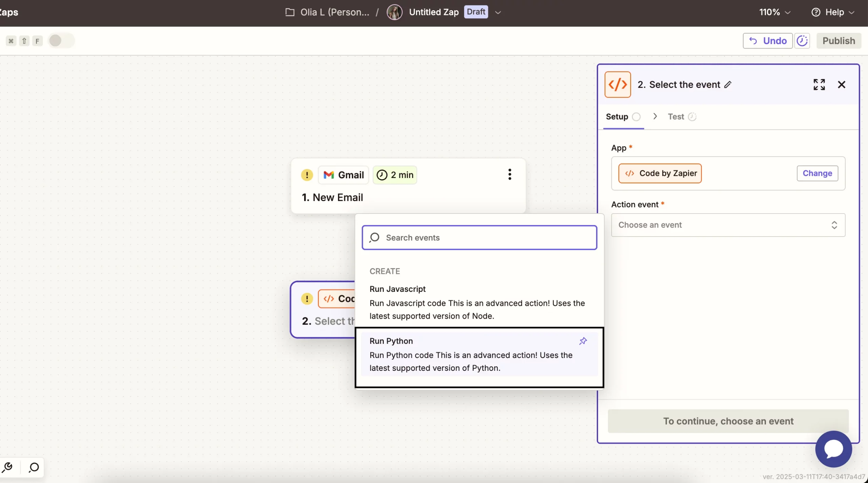Click the Draft status badge
Image resolution: width=868 pixels, height=483 pixels.
(x=476, y=12)
